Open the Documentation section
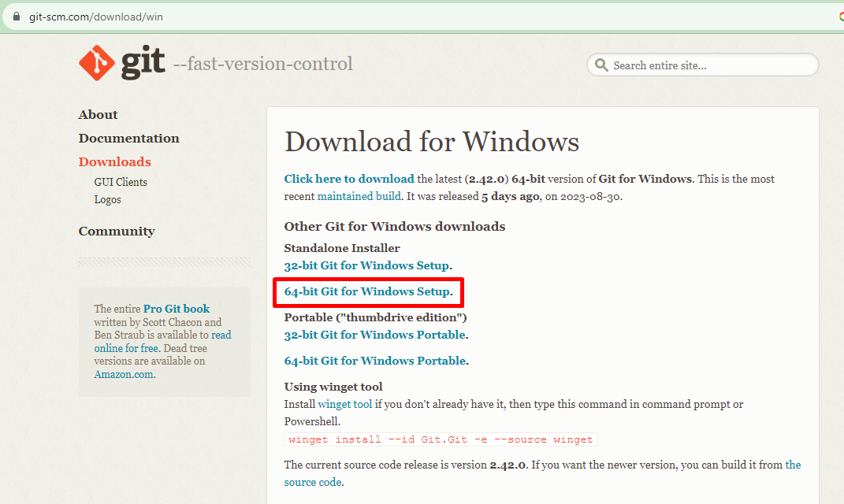The width and height of the screenshot is (844, 504). pos(128,138)
